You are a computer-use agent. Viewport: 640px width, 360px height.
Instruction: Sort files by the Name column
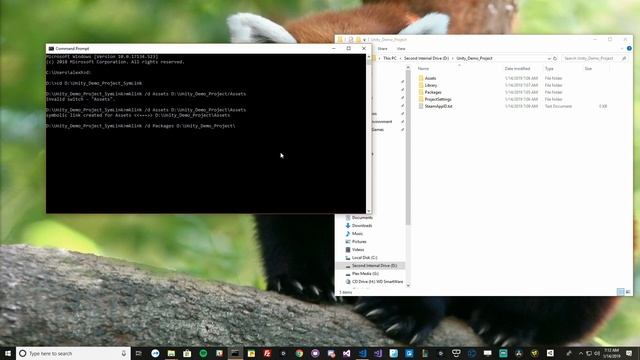pyautogui.click(x=423, y=69)
